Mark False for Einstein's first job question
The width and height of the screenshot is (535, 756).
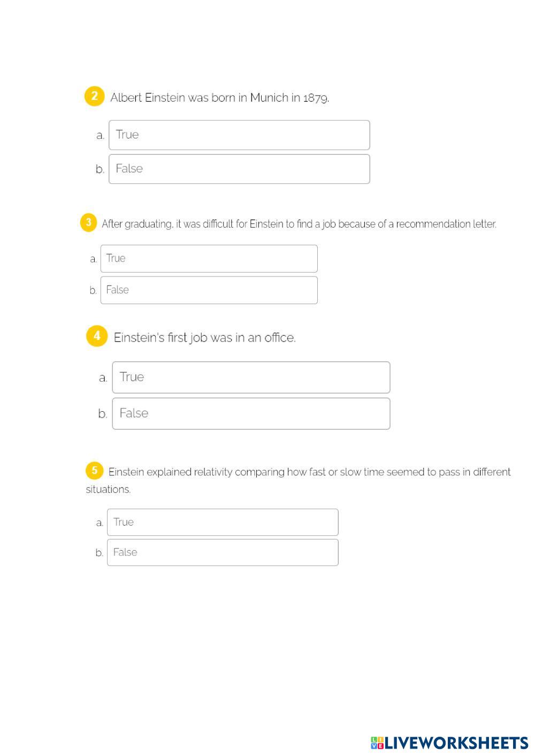tap(251, 413)
